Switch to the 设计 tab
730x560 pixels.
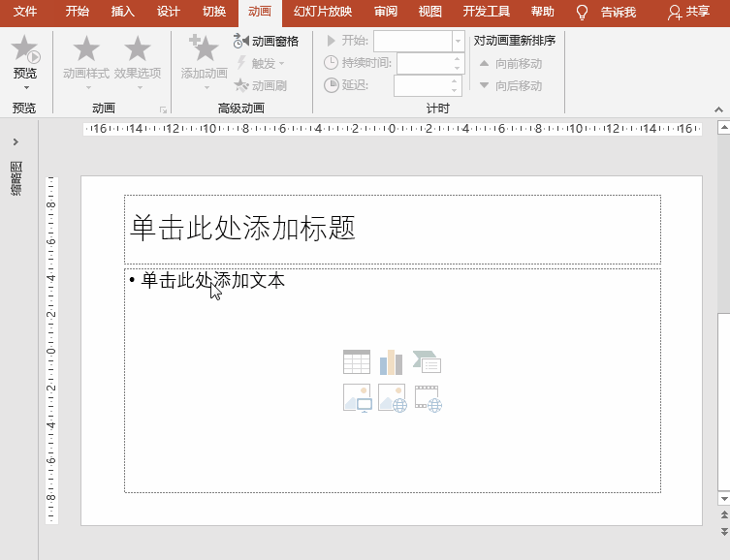(168, 12)
